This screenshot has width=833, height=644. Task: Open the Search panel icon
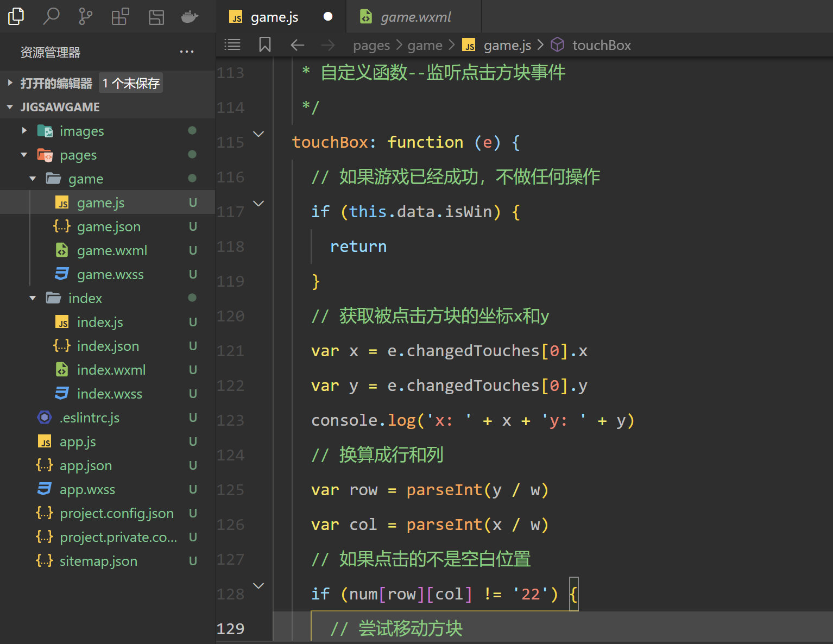tap(51, 16)
